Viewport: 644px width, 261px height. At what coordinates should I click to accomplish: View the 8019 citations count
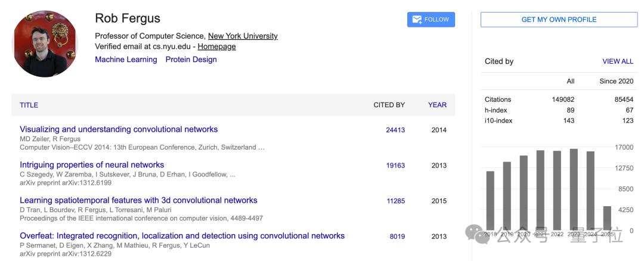coord(397,237)
